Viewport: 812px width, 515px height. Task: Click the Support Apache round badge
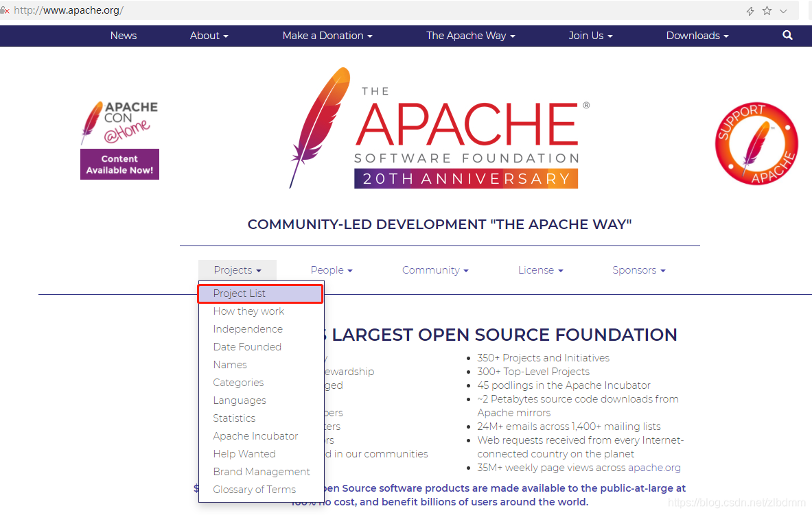pos(756,143)
